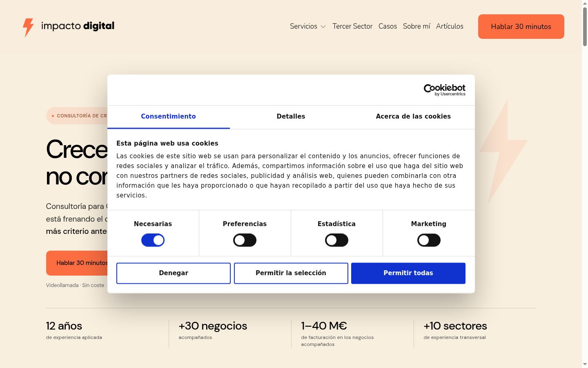This screenshot has width=588, height=368.
Task: Click the Servicios dropdown chevron arrow
Action: pyautogui.click(x=323, y=27)
